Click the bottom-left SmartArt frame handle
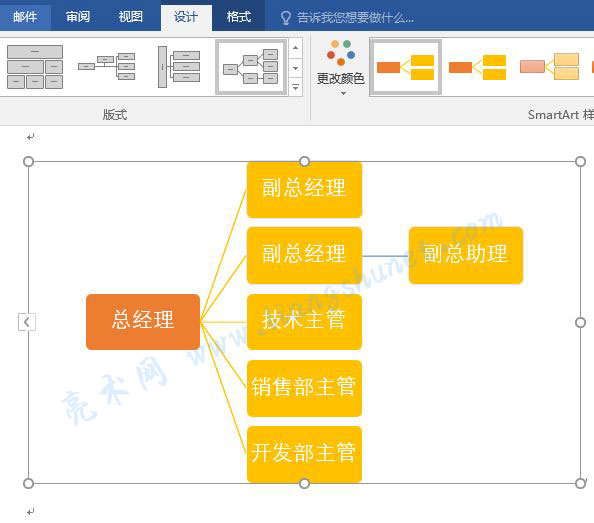594x523 pixels. tap(28, 484)
